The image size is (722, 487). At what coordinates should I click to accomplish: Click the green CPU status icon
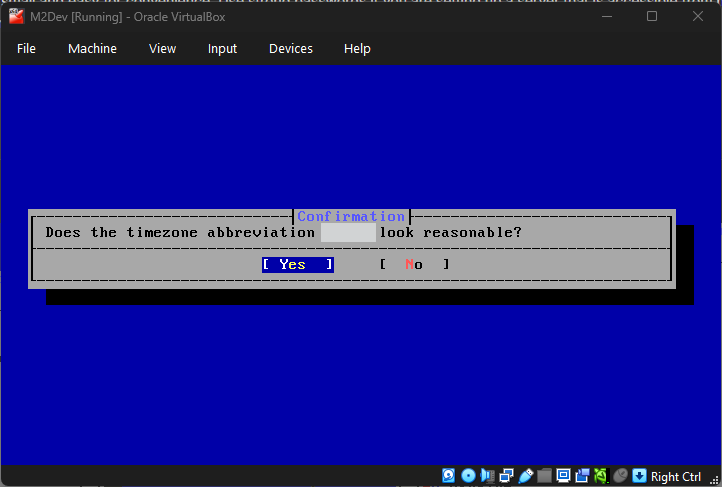point(600,476)
